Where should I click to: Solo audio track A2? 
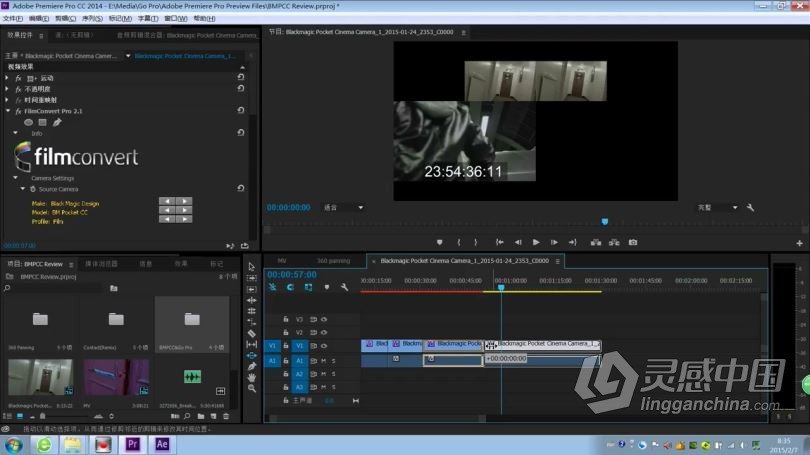coord(333,374)
